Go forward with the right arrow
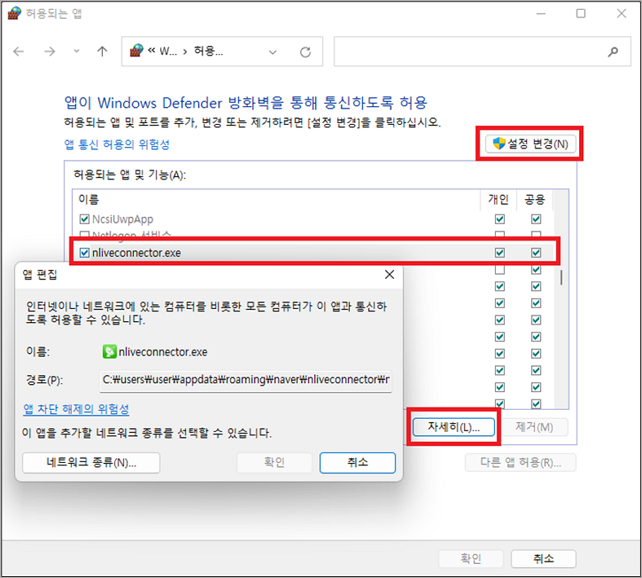 (x=50, y=52)
